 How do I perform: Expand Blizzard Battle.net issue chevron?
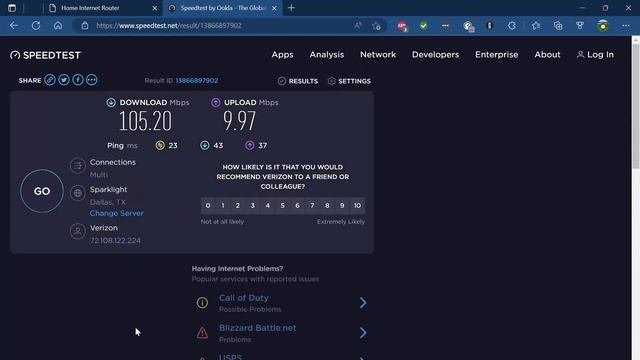pyautogui.click(x=363, y=333)
